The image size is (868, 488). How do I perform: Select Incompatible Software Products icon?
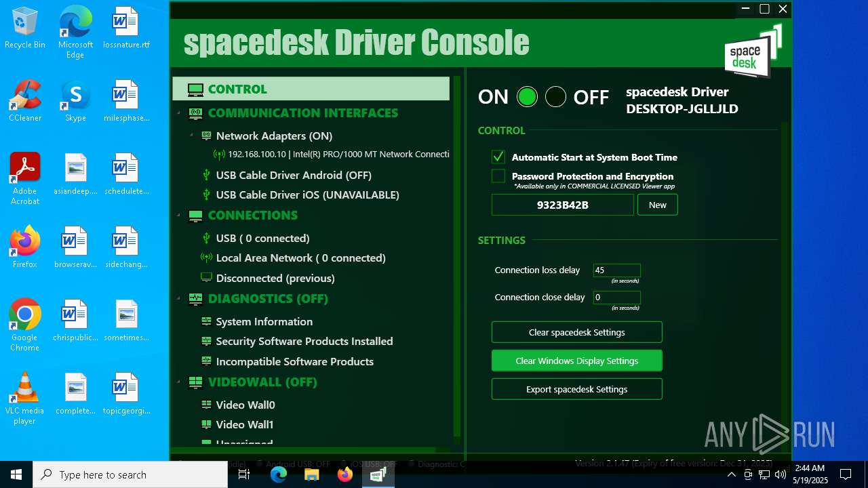coord(207,361)
